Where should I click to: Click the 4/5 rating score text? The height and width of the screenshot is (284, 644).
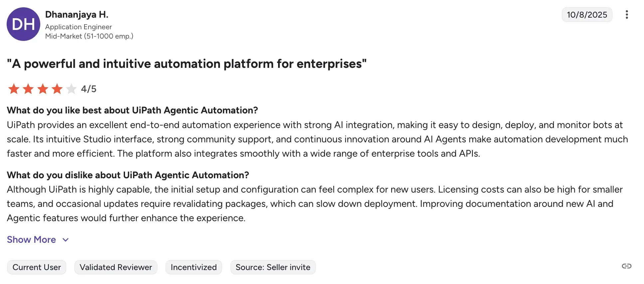pos(89,89)
